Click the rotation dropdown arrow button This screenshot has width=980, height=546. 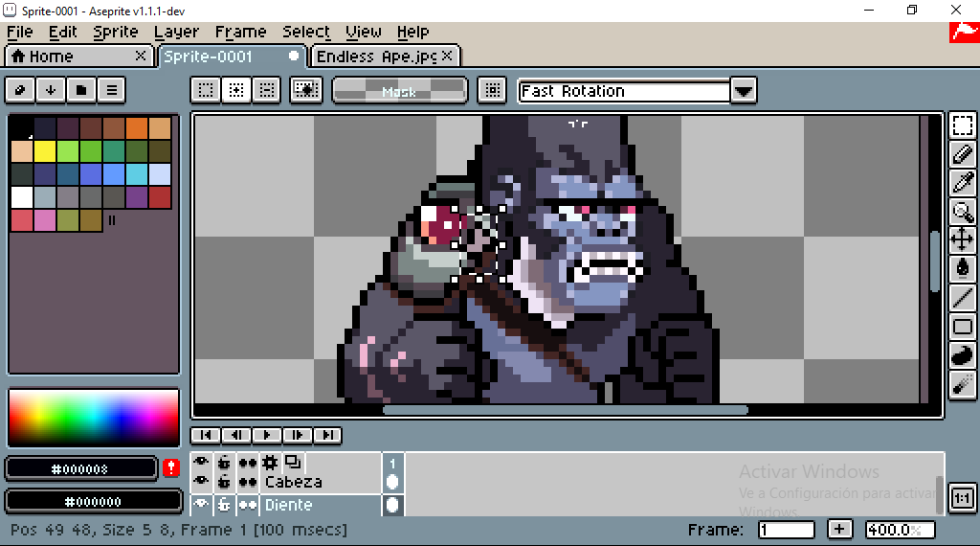[744, 91]
